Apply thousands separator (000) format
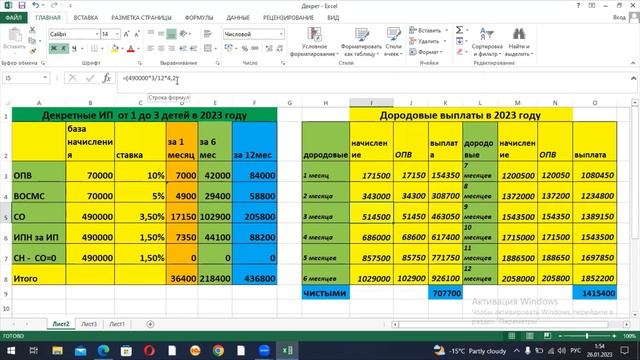Screen dimensions: 640x360 (255, 49)
